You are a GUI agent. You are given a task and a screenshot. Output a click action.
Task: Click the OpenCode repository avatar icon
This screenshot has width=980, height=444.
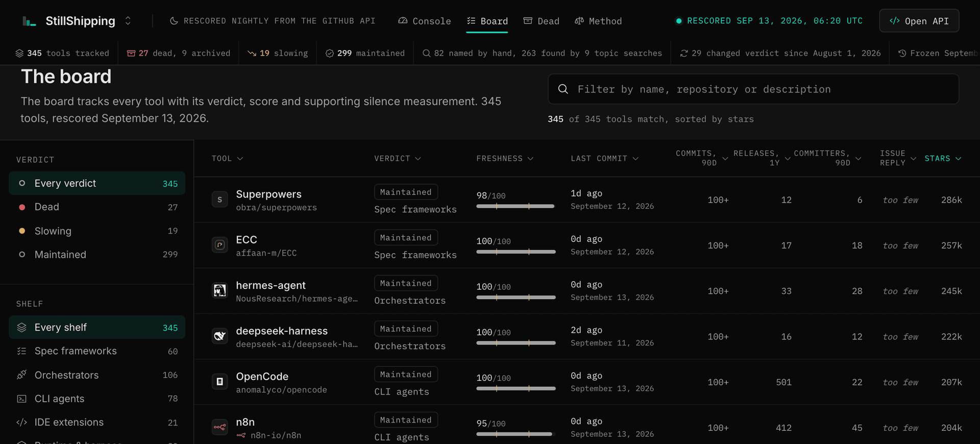pos(220,382)
